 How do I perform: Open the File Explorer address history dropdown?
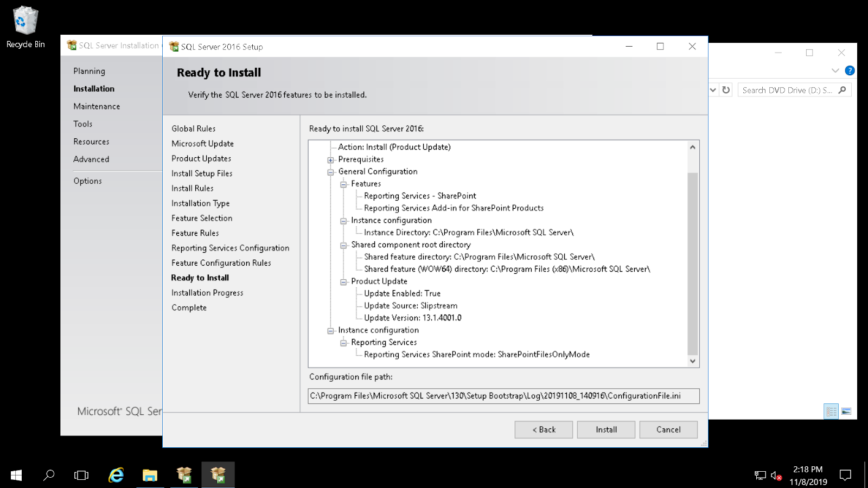point(713,90)
